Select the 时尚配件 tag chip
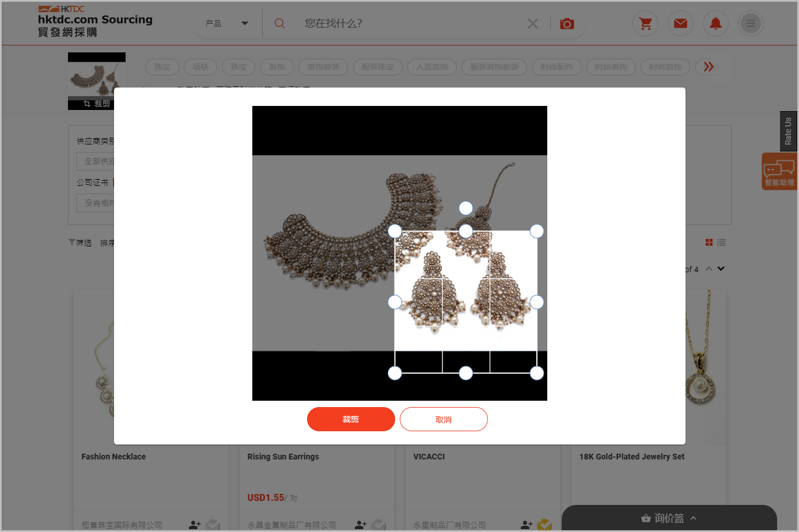Image resolution: width=799 pixels, height=532 pixels. coord(556,67)
